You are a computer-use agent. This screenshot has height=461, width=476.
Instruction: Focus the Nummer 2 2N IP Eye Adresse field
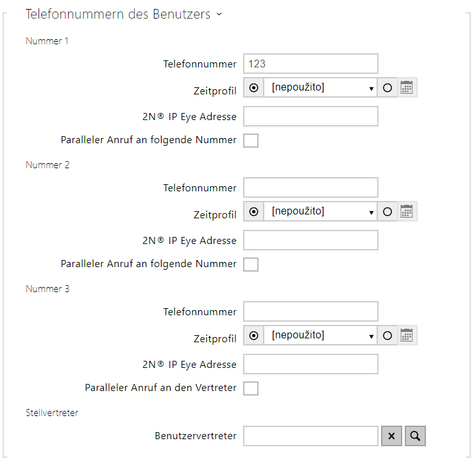(310, 240)
